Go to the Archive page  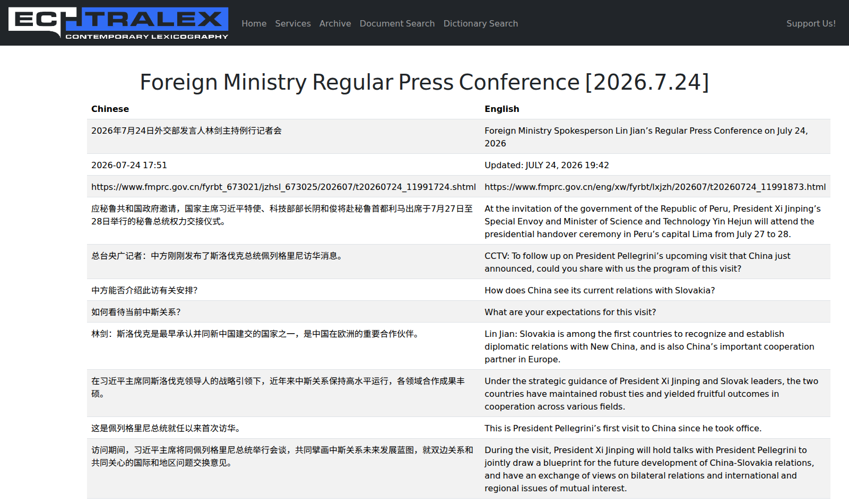[335, 23]
